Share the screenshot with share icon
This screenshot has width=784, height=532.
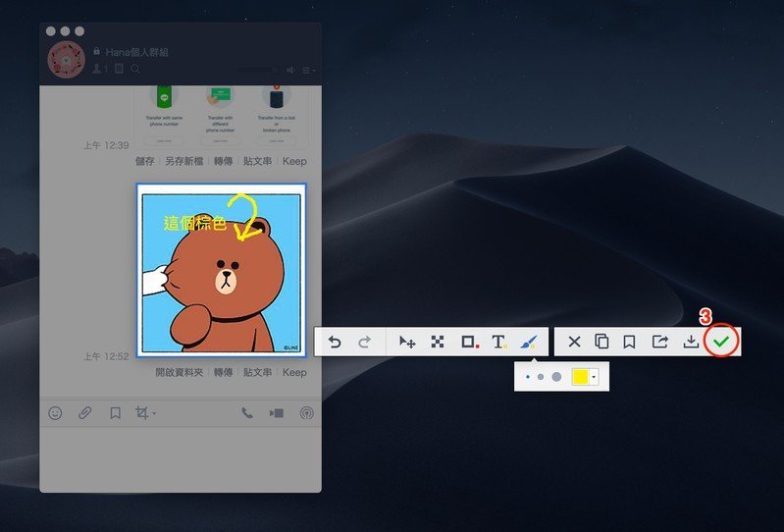pos(660,342)
